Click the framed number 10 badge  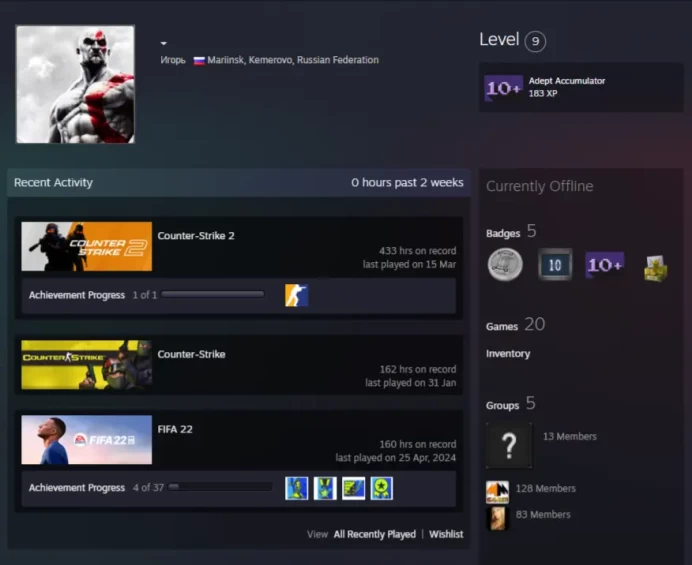[555, 265]
